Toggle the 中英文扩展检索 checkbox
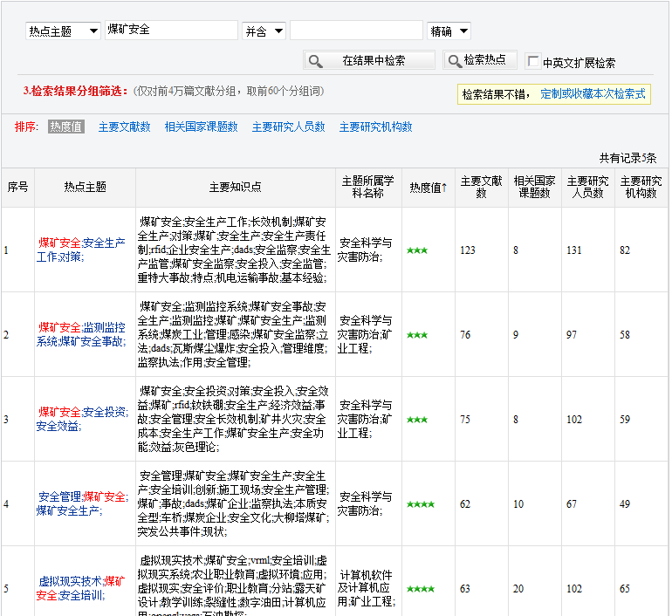672x616 pixels. pyautogui.click(x=532, y=61)
